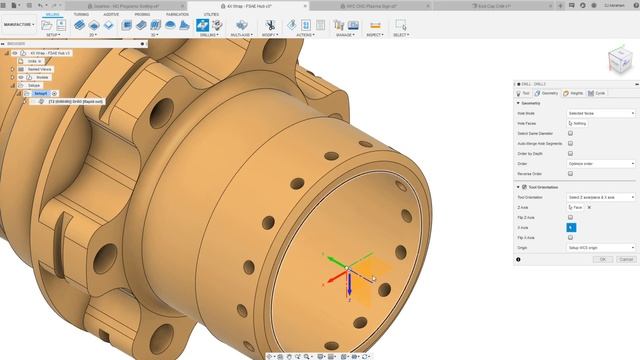The image size is (640, 360).
Task: Switch to the Fabrication ribbon tab
Action: point(177,14)
